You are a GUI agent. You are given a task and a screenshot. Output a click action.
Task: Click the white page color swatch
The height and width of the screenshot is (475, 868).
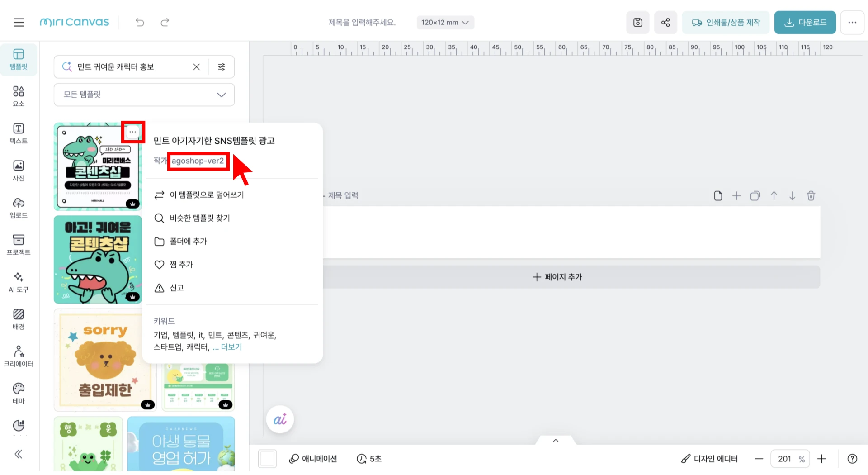[x=267, y=459]
